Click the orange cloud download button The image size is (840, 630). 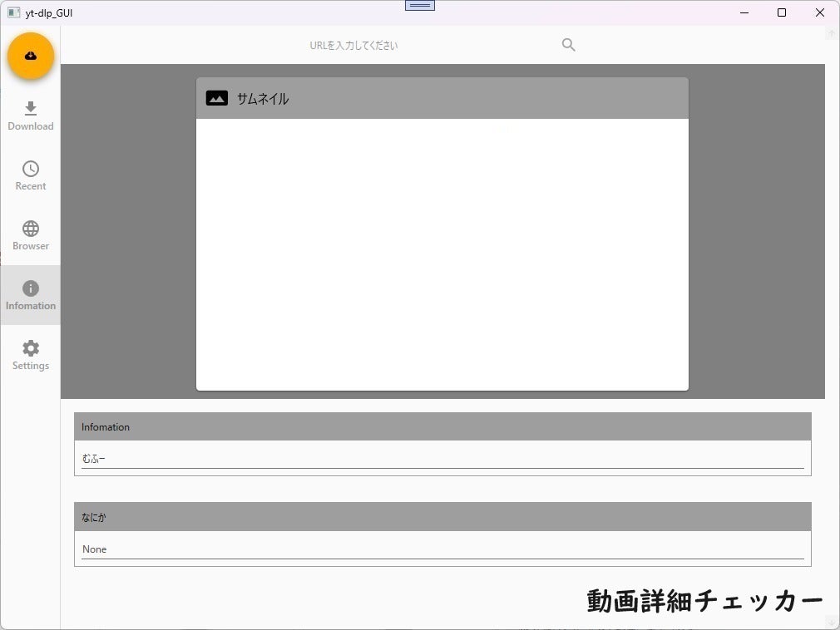pyautogui.click(x=30, y=56)
